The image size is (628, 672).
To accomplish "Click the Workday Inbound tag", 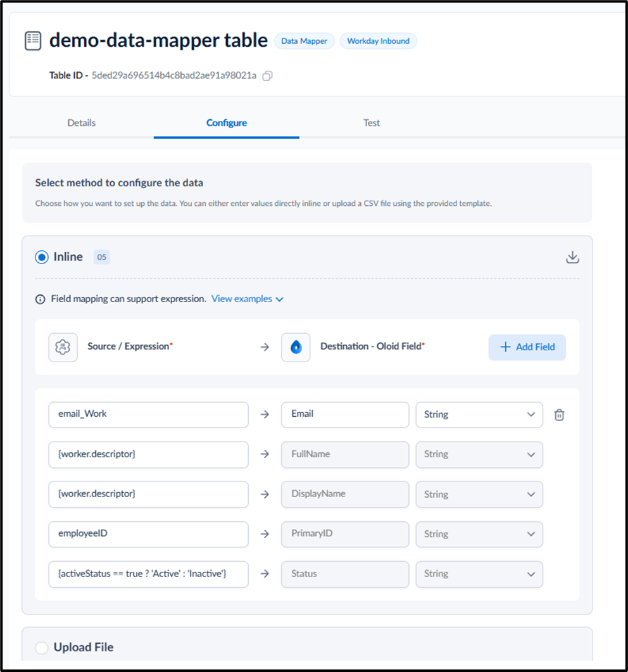I will click(x=379, y=41).
